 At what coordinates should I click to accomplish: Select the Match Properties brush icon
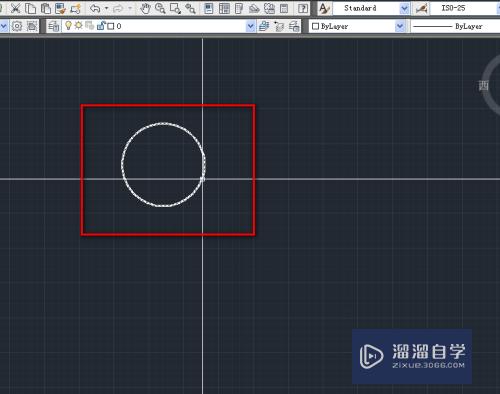pos(61,8)
